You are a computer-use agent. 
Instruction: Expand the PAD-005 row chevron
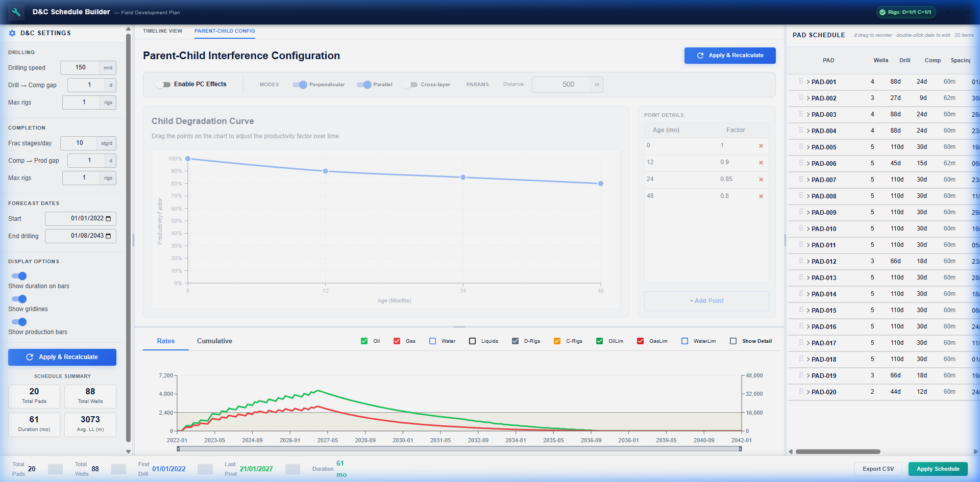(x=808, y=147)
